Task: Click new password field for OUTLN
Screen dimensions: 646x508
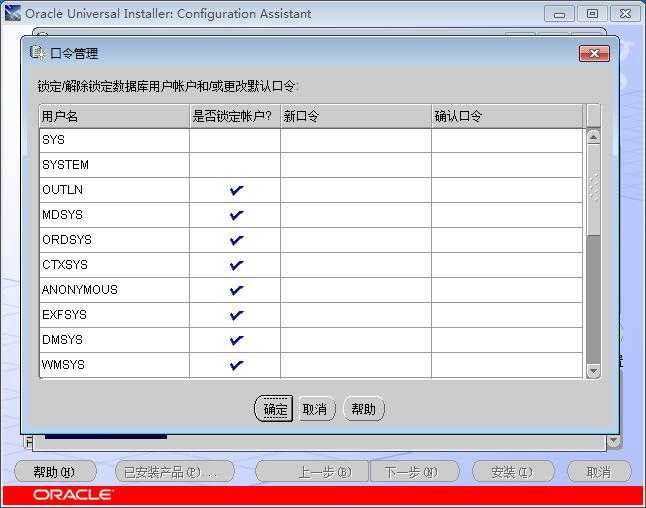Action: tap(356, 190)
